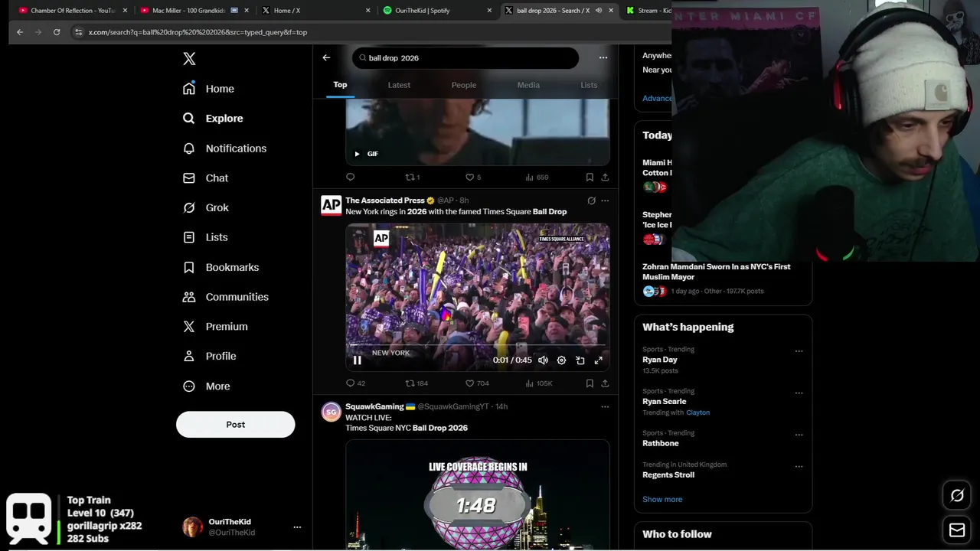Share the AP post
This screenshot has width=980, height=551.
[x=605, y=383]
